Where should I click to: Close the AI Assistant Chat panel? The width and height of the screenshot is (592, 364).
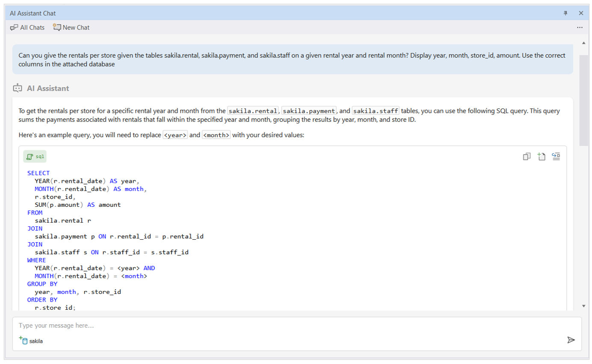581,13
